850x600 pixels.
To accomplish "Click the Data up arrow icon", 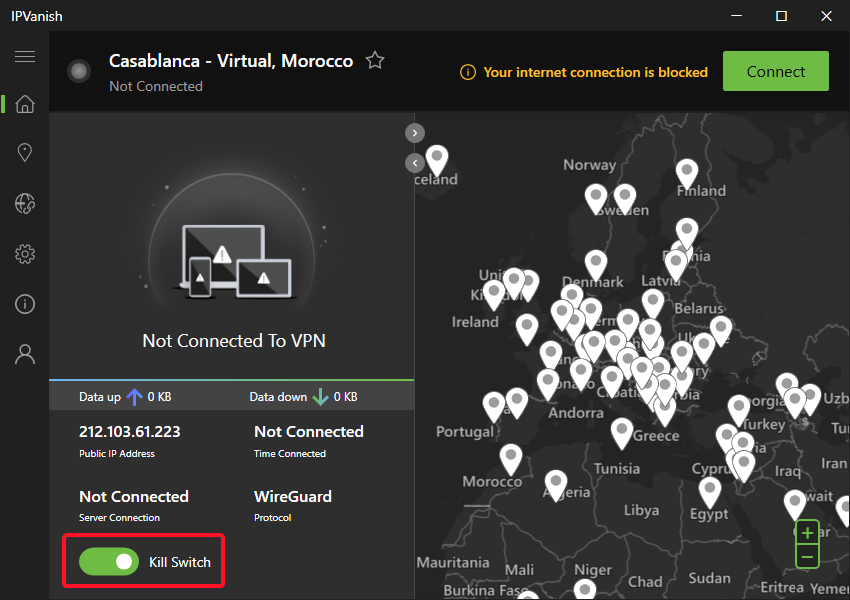I will click(134, 397).
